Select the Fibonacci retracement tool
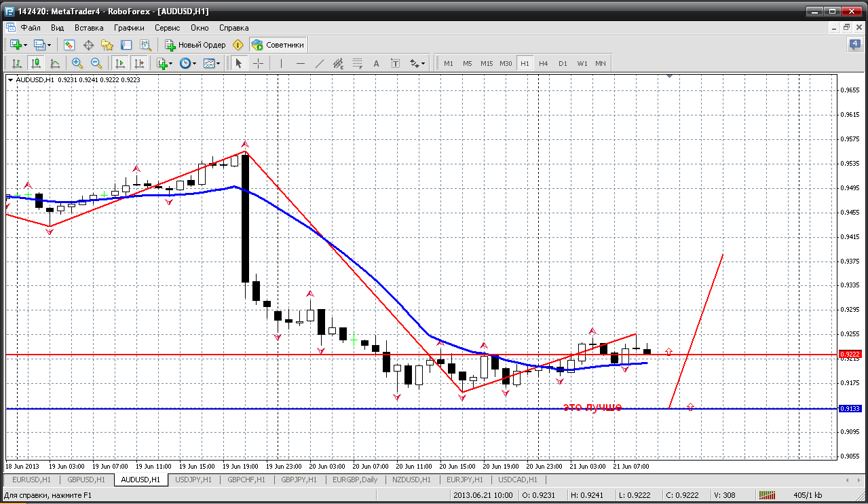Viewport: 868px width, 504px height. [x=358, y=63]
